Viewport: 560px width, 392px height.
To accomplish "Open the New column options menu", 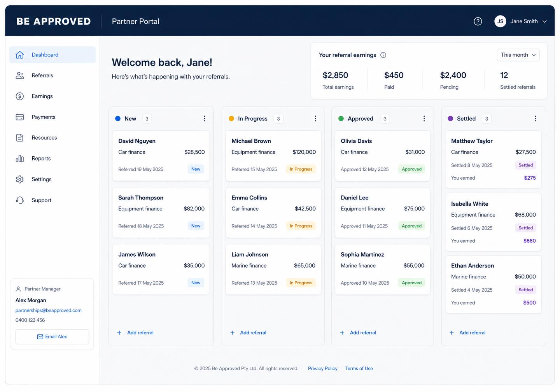I will tap(205, 119).
